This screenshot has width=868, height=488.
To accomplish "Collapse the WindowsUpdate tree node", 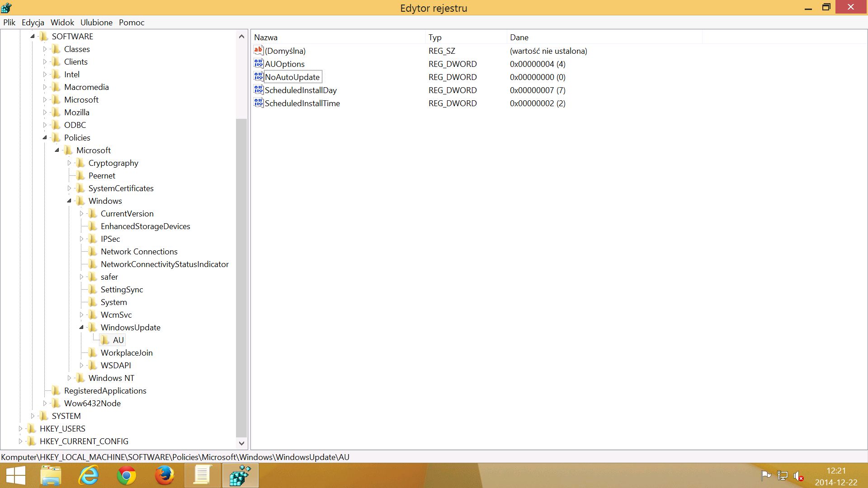I will pyautogui.click(x=81, y=327).
